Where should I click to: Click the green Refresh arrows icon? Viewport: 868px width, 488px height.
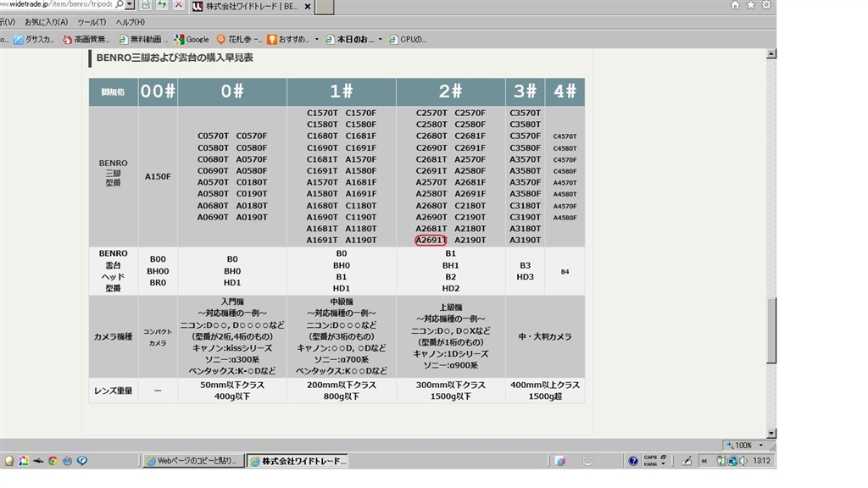click(x=162, y=4)
